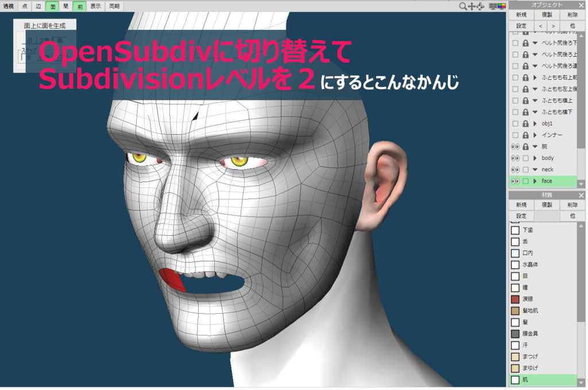
Task: Select the 肌 material row
Action: click(x=543, y=380)
